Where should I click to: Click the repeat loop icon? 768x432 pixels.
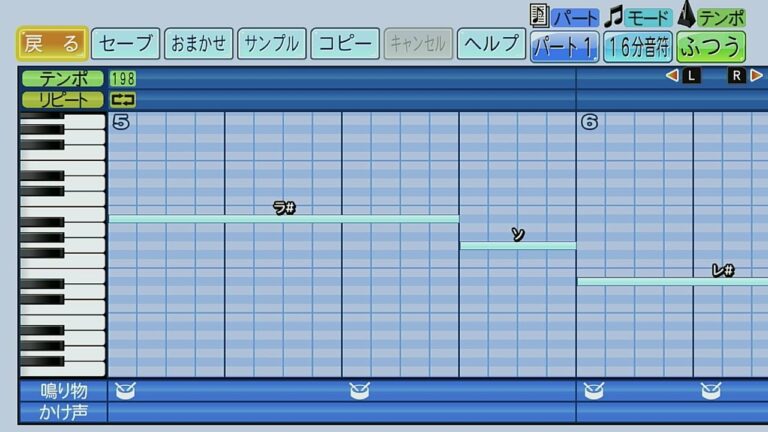click(x=123, y=99)
